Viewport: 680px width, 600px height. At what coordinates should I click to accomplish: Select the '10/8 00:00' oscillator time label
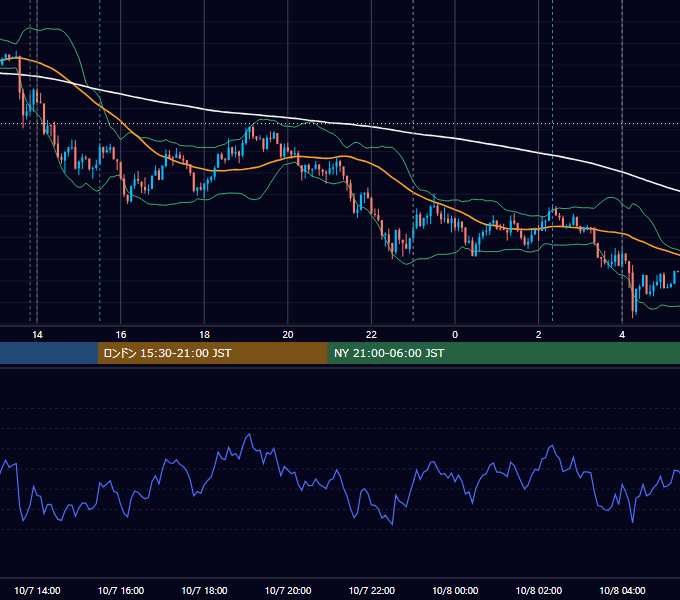[455, 590]
